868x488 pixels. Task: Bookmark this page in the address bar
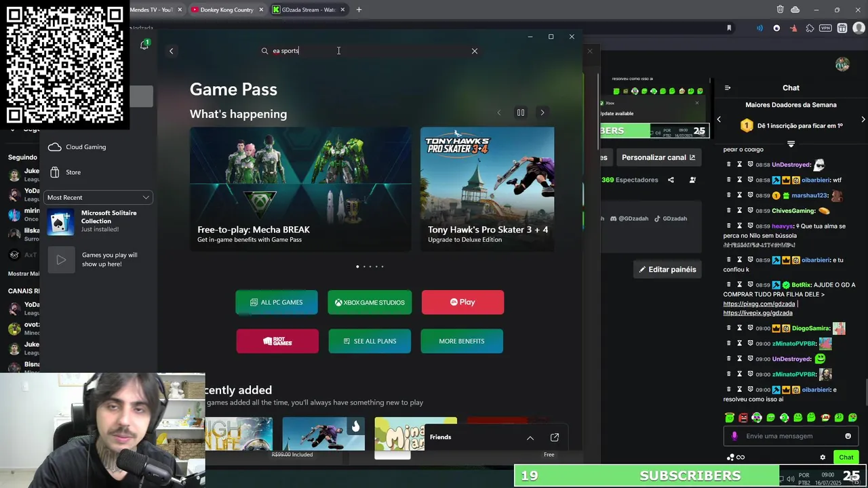click(x=729, y=28)
